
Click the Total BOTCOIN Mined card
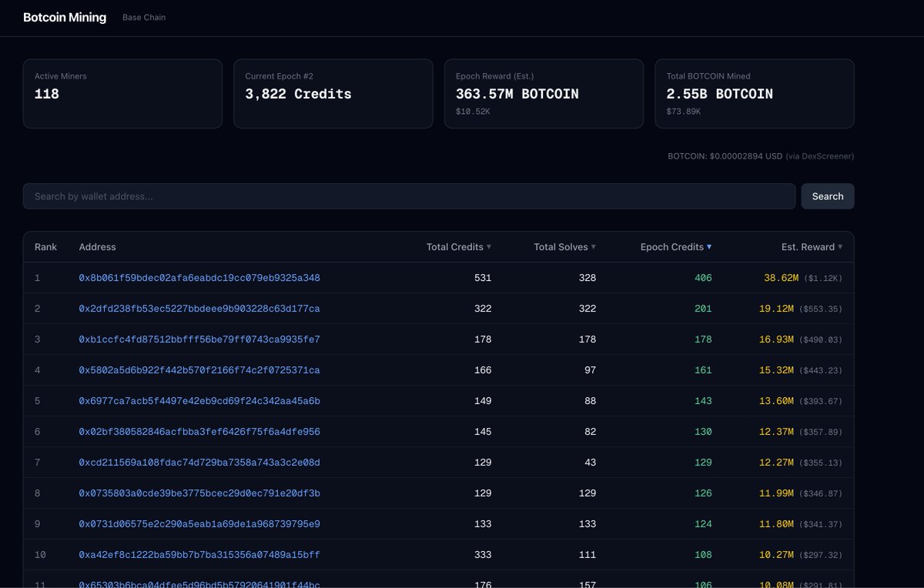pos(754,93)
